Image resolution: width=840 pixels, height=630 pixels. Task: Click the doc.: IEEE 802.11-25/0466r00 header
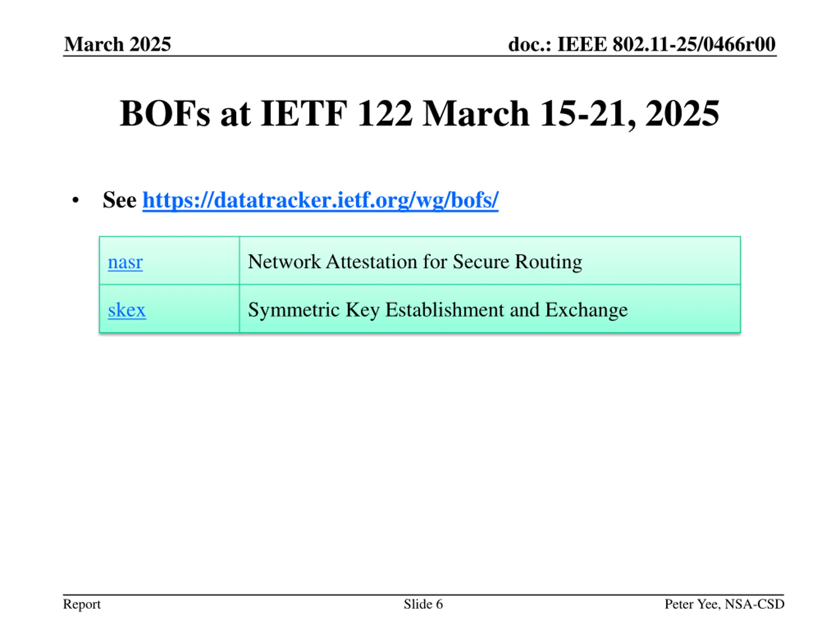(x=641, y=44)
